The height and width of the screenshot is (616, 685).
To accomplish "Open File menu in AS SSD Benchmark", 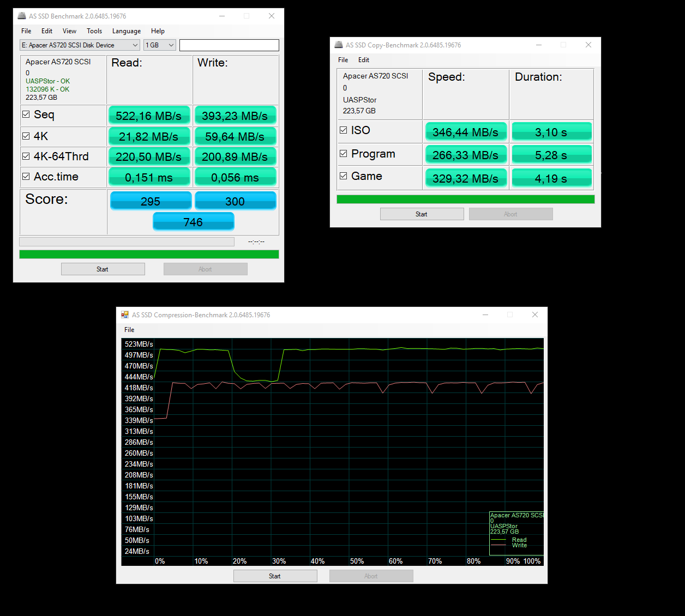I will (x=26, y=31).
